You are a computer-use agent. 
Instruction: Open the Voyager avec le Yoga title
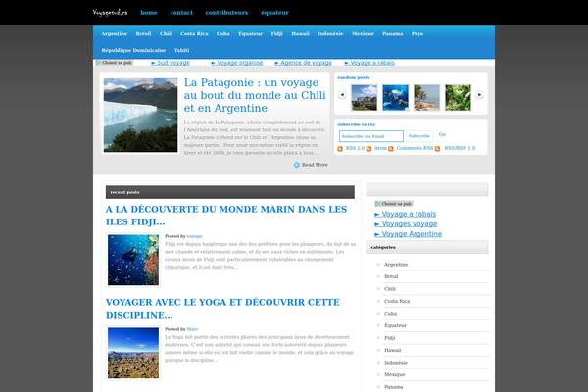tap(222, 309)
